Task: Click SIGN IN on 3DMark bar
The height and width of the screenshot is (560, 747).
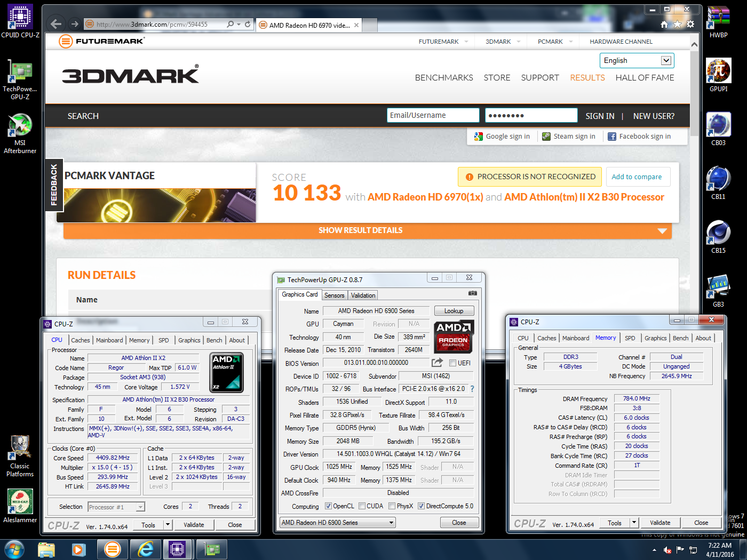Action: 600,116
